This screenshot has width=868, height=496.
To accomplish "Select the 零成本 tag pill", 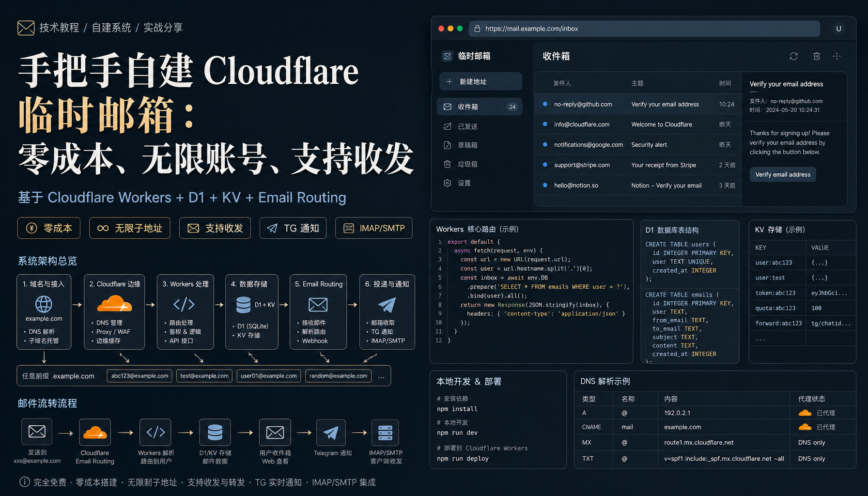I will click(x=49, y=228).
